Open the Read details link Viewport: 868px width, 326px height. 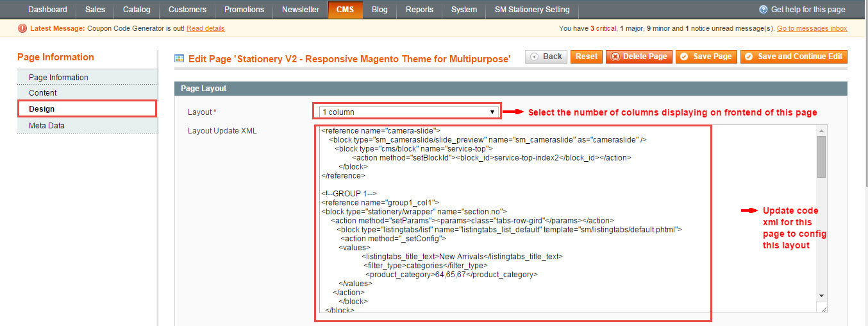point(206,29)
